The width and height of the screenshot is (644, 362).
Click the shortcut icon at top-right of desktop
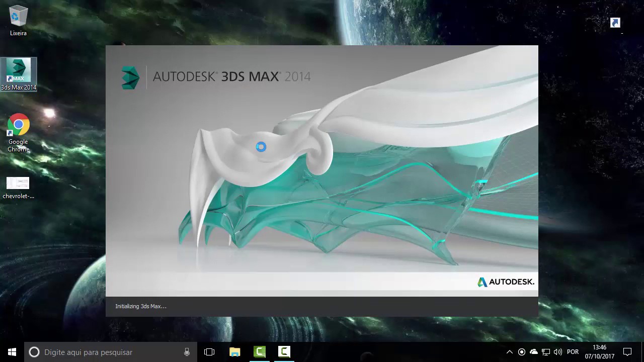tap(615, 23)
